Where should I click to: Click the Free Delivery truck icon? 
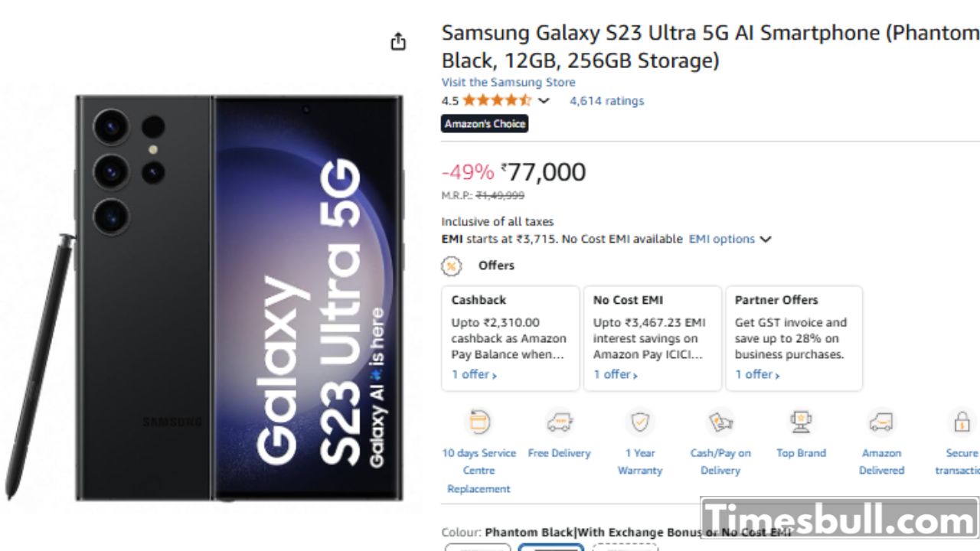[x=560, y=422]
